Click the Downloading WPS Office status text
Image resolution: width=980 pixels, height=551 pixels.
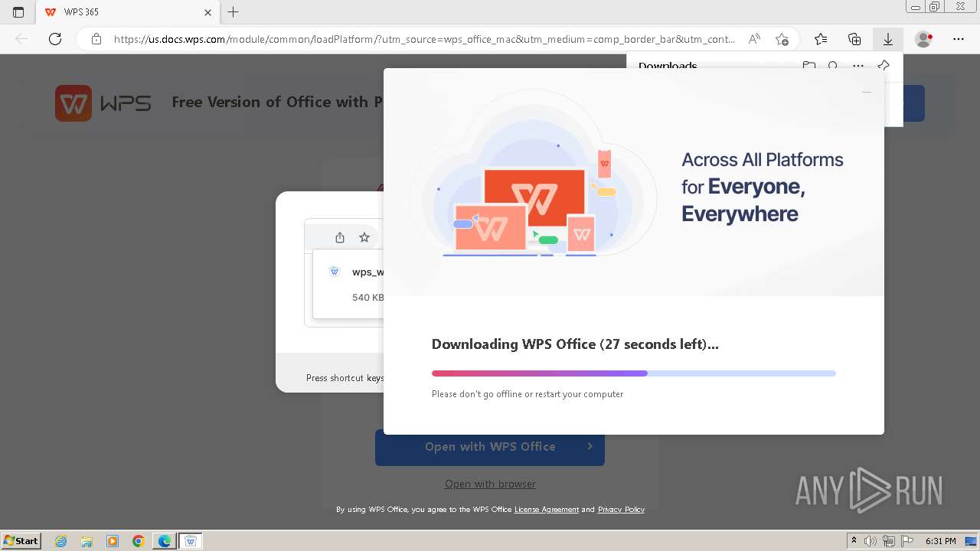click(575, 344)
